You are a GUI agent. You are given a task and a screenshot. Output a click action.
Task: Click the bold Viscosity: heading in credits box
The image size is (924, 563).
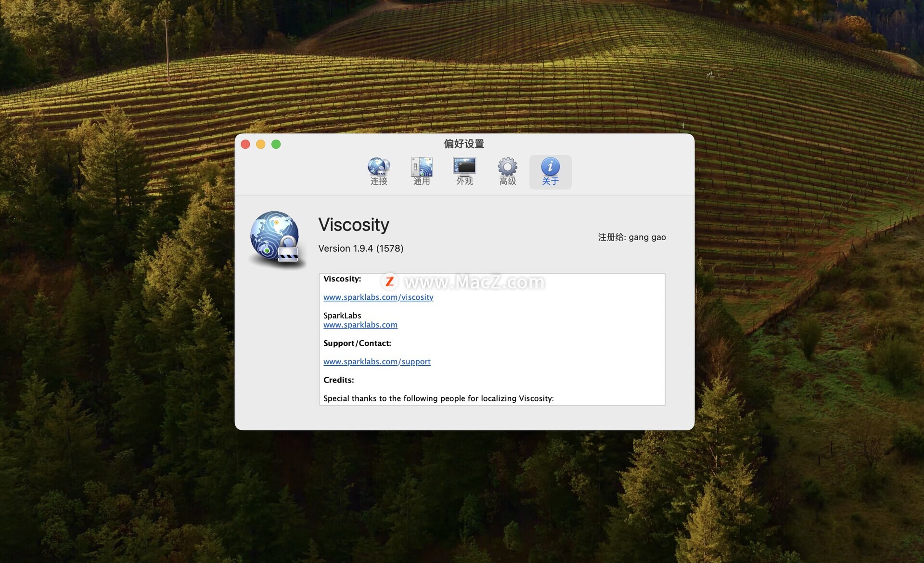tap(342, 279)
